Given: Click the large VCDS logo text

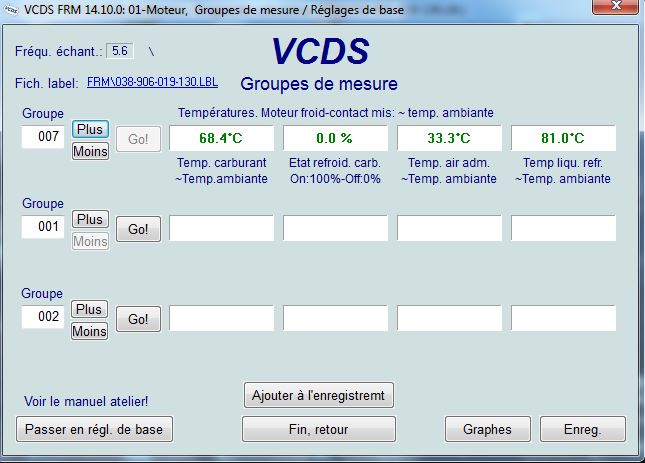Looking at the screenshot, I should click(320, 51).
